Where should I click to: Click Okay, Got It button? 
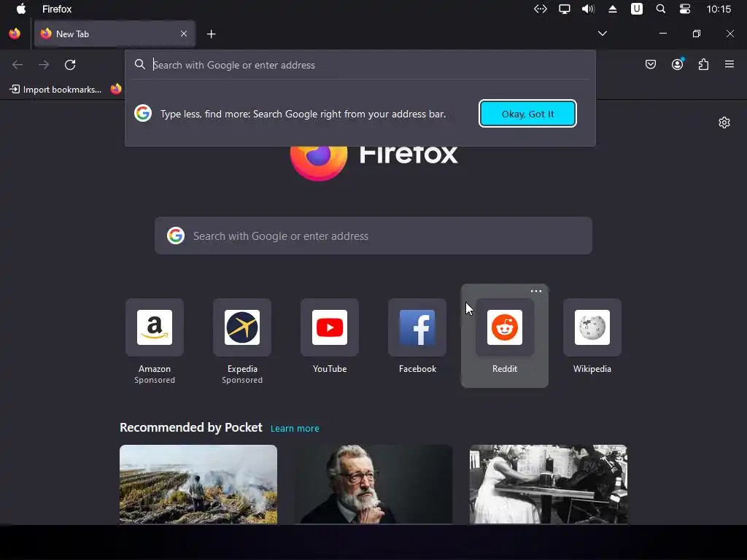[x=527, y=114]
